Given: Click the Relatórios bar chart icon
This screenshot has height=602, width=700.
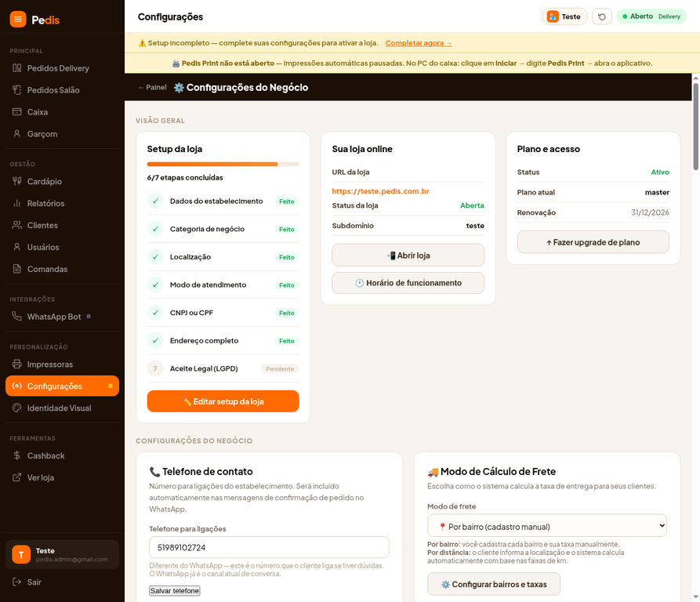Looking at the screenshot, I should click(x=17, y=203).
